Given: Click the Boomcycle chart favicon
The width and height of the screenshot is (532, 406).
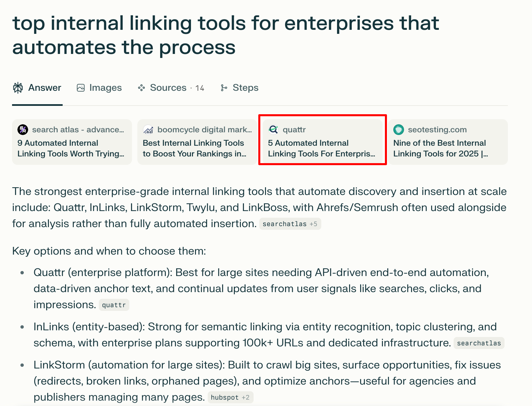Looking at the screenshot, I should [x=148, y=129].
